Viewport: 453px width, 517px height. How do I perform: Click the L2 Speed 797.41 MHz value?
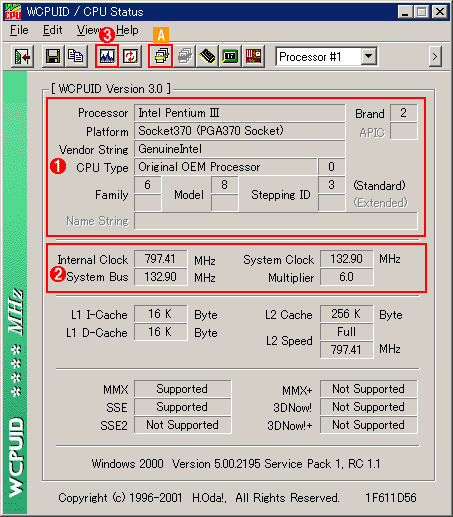point(347,350)
